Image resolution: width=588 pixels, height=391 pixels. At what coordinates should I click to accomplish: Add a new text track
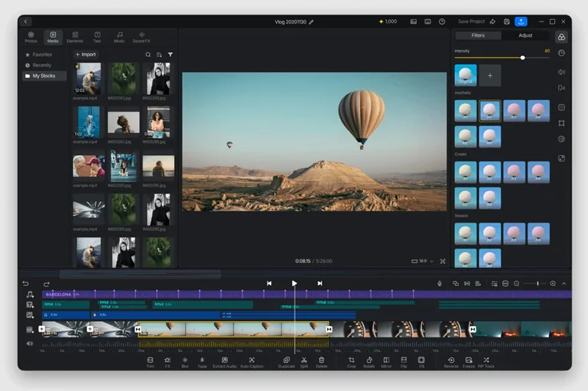coord(30,305)
